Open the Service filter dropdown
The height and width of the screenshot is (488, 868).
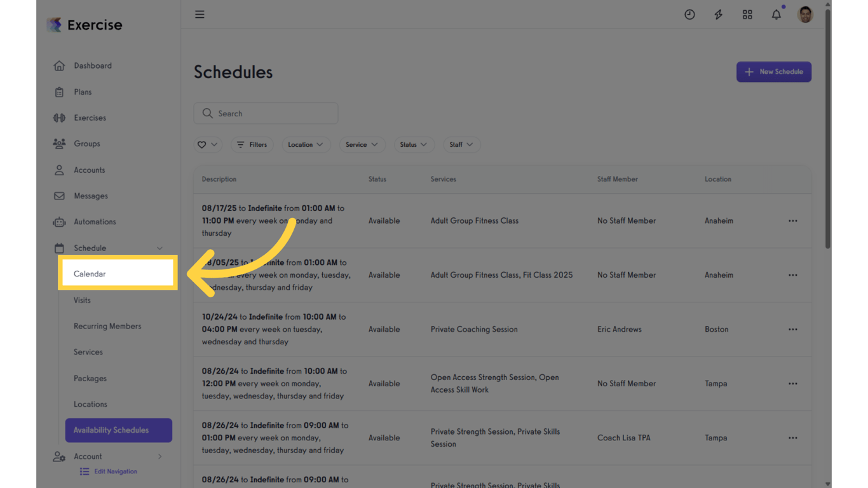click(362, 144)
